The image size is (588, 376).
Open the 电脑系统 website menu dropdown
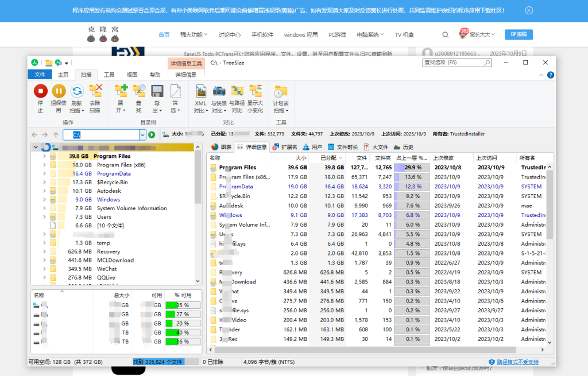click(x=370, y=34)
